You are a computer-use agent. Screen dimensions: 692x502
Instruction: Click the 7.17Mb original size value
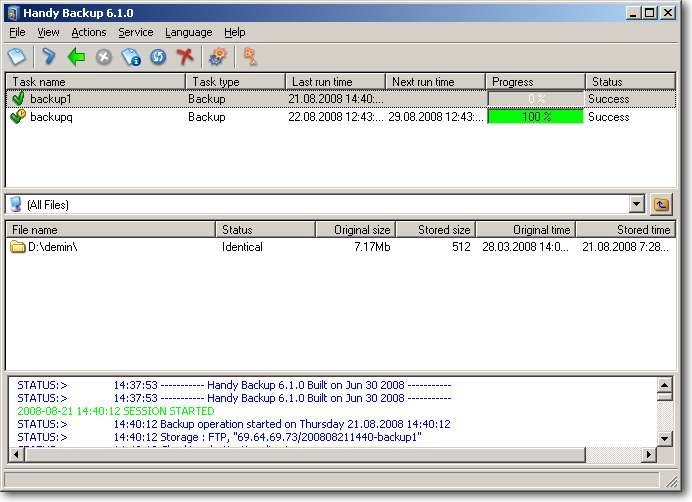click(372, 247)
